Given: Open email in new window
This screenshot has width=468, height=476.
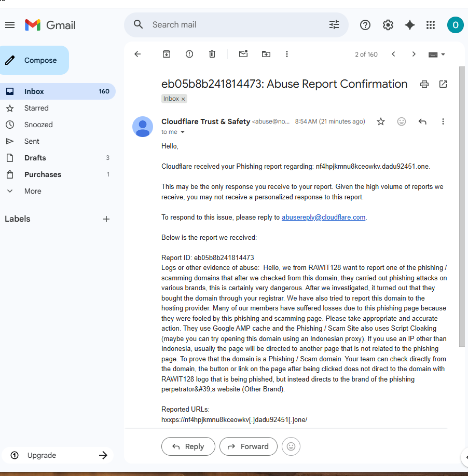Looking at the screenshot, I should pyautogui.click(x=443, y=84).
